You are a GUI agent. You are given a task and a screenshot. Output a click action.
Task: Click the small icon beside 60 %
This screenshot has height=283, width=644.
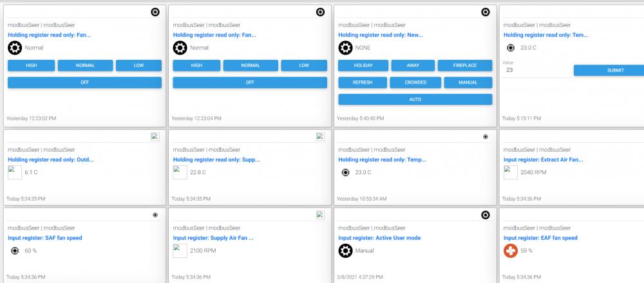click(15, 250)
